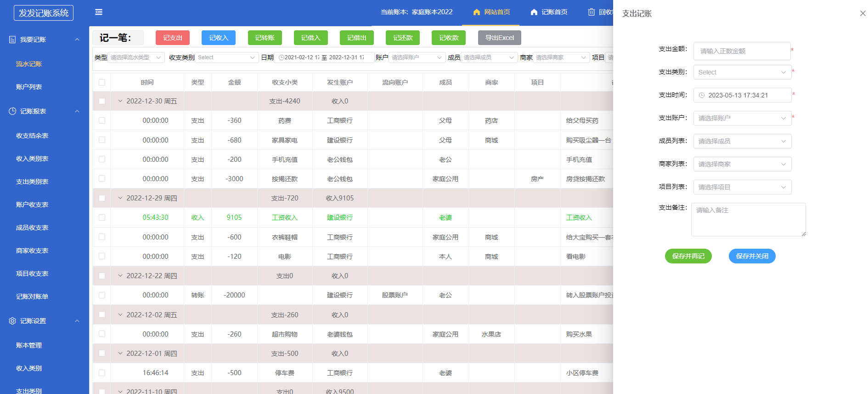Open the 成员 filter dropdown
This screenshot has height=394, width=868.
pyautogui.click(x=489, y=57)
